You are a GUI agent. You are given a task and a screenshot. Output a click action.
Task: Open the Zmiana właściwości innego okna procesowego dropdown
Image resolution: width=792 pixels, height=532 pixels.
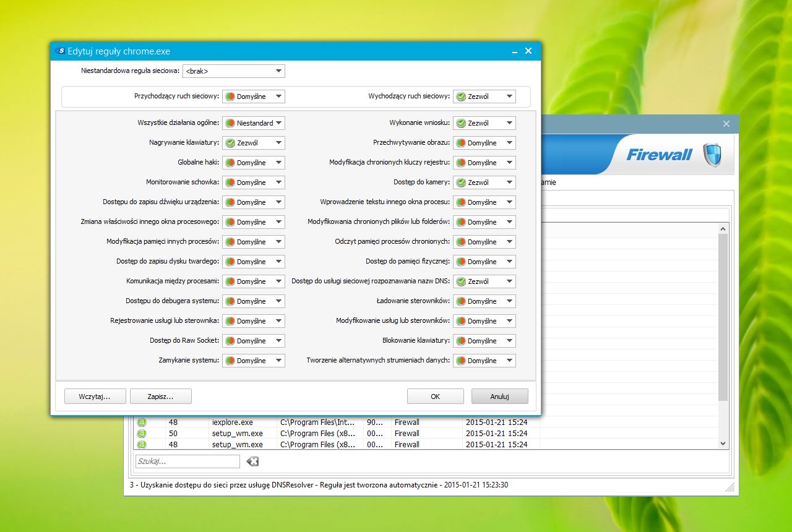click(x=254, y=222)
